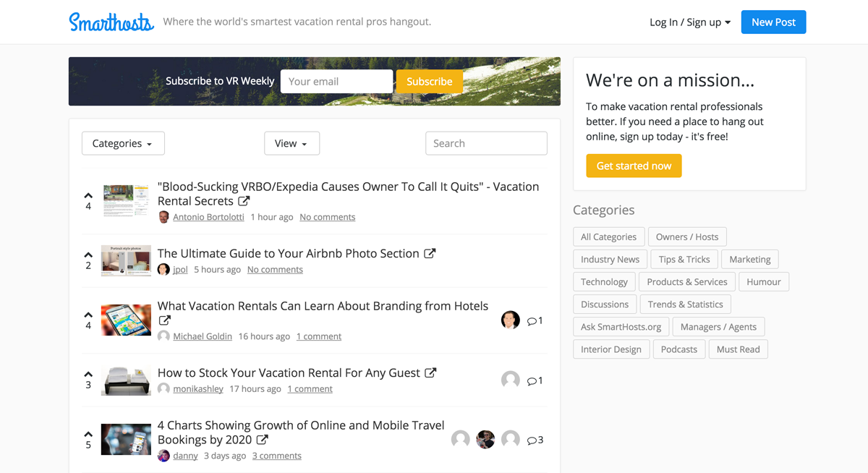This screenshot has width=868, height=473.
Task: Click external link icon beside Airbnb Photo Section title
Action: point(430,254)
